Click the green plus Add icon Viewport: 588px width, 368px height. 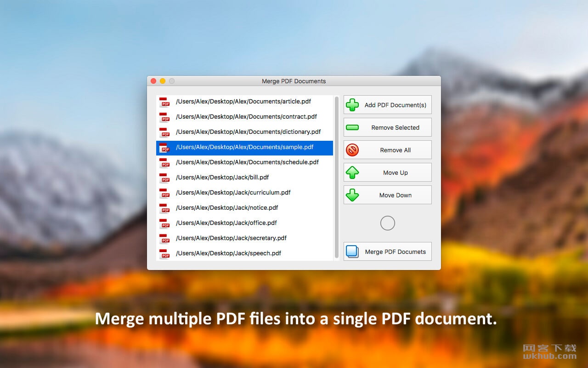pos(352,105)
